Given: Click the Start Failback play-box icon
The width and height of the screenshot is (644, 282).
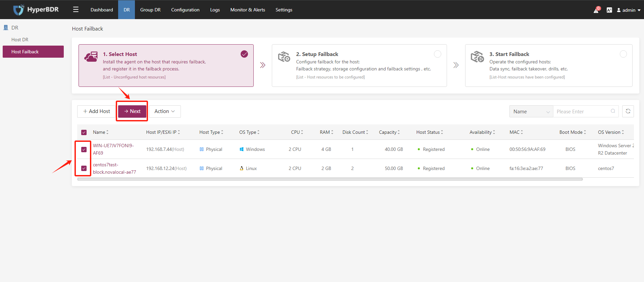Looking at the screenshot, I should (477, 57).
